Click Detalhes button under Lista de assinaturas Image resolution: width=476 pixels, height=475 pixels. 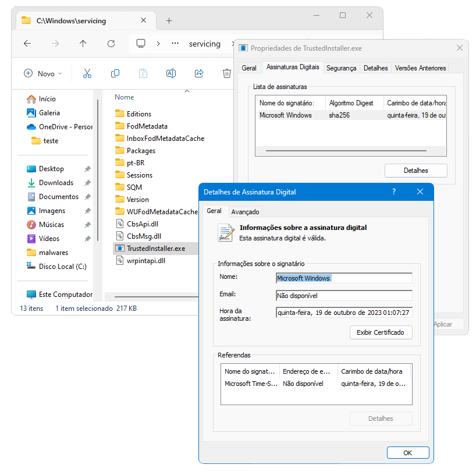416,171
